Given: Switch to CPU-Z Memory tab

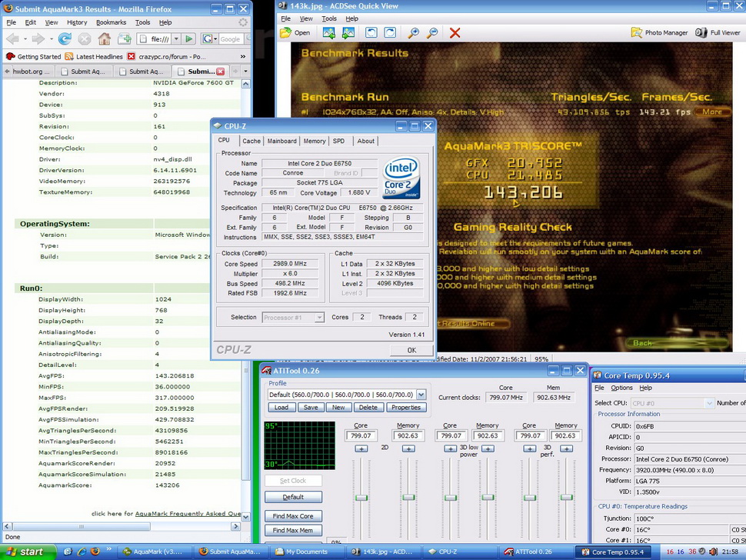Looking at the screenshot, I should 315,141.
